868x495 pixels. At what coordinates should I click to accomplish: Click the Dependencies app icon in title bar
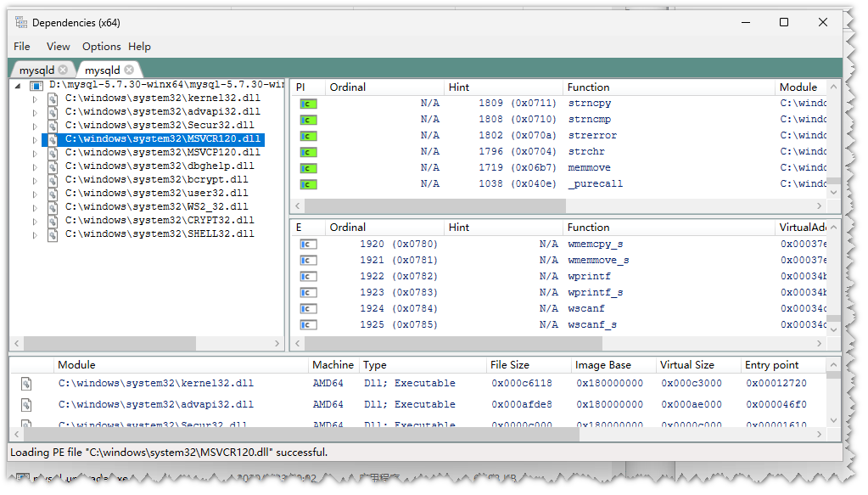21,22
